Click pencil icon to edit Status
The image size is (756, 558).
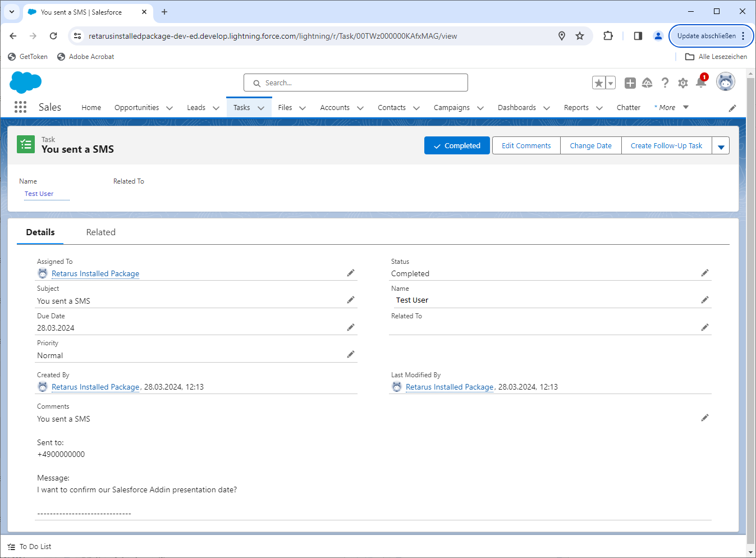click(x=705, y=273)
